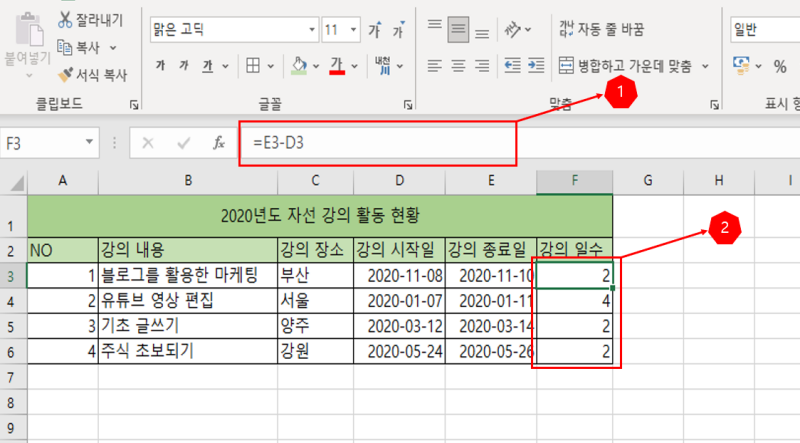The width and height of the screenshot is (800, 443).
Task: Click cell 서울
Action: (315, 301)
